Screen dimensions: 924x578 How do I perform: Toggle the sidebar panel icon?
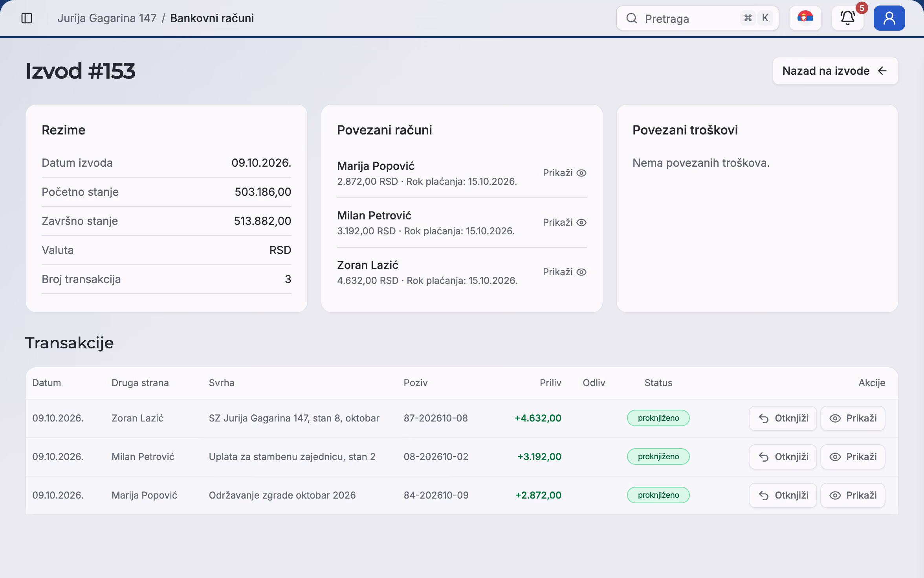(27, 18)
